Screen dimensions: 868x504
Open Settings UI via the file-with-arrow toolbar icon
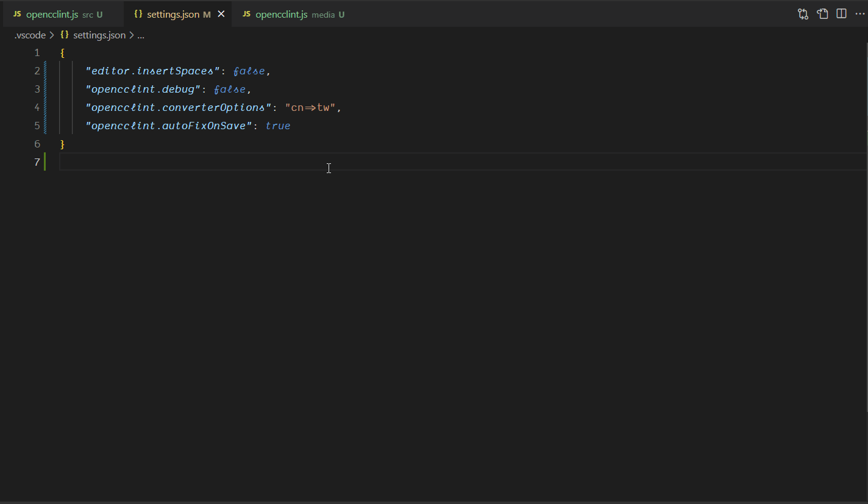point(822,13)
